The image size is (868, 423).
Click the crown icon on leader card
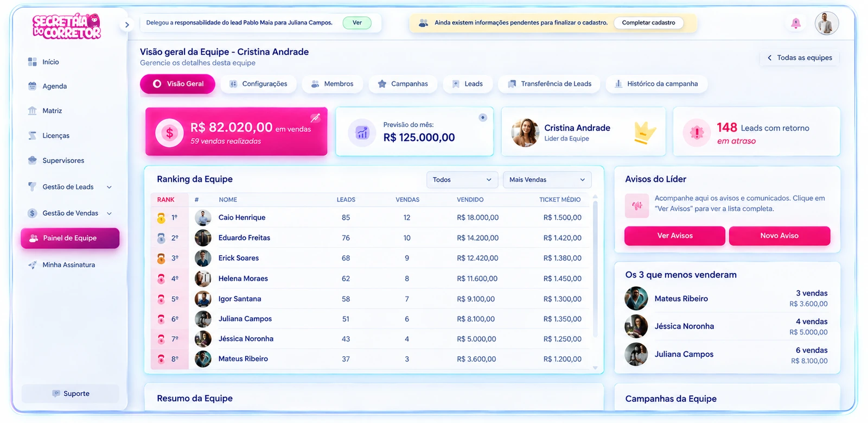(645, 132)
